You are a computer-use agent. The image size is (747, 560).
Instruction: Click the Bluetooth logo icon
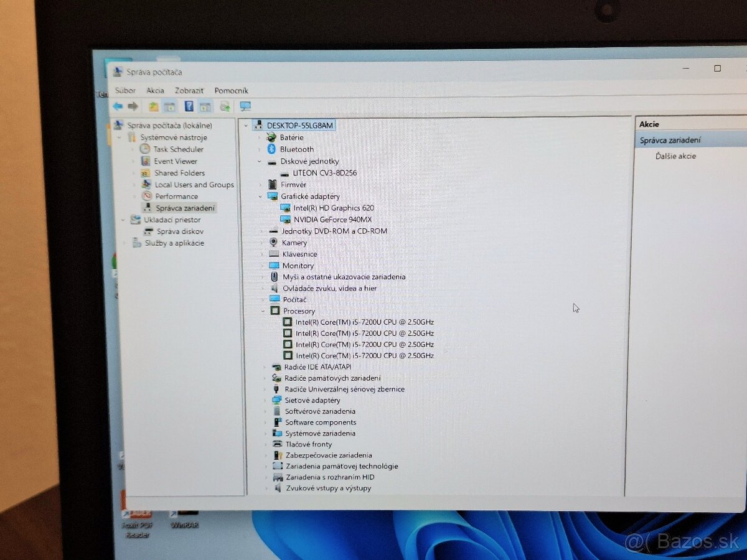[271, 149]
